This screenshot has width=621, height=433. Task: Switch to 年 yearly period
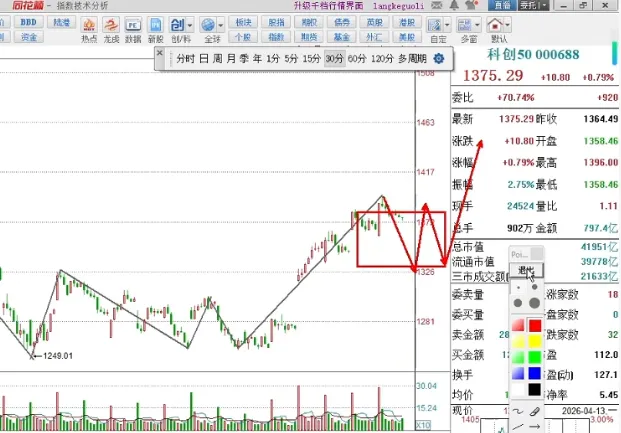tap(257, 59)
